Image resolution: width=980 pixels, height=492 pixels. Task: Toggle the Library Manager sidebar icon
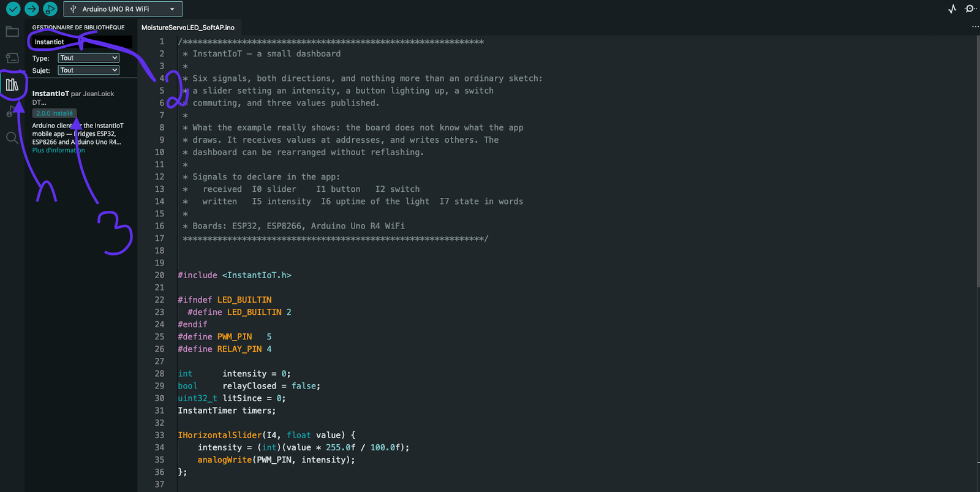tap(12, 85)
